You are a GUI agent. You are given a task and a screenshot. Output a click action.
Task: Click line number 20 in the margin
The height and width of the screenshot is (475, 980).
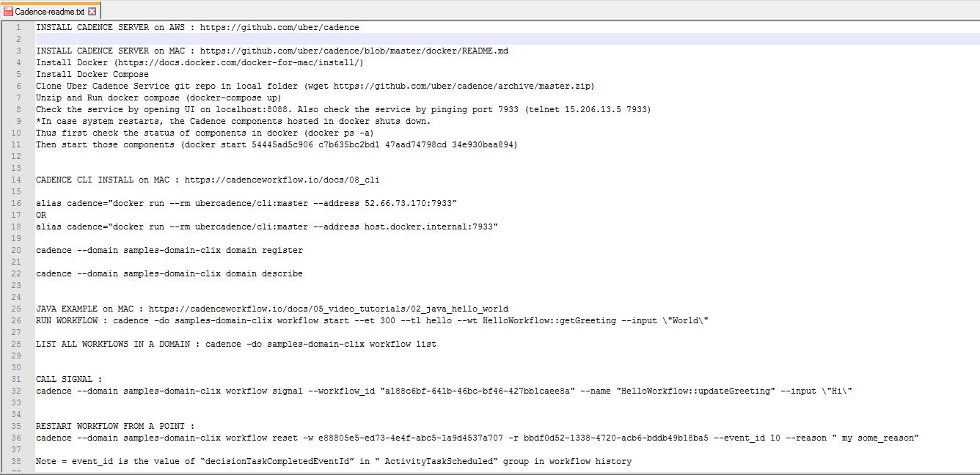tap(17, 250)
